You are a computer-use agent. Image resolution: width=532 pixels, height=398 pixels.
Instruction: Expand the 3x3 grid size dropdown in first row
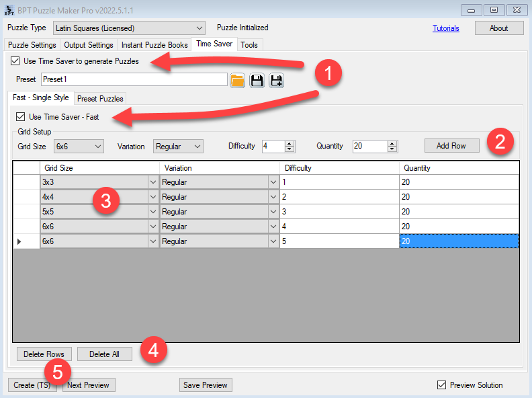click(x=153, y=182)
